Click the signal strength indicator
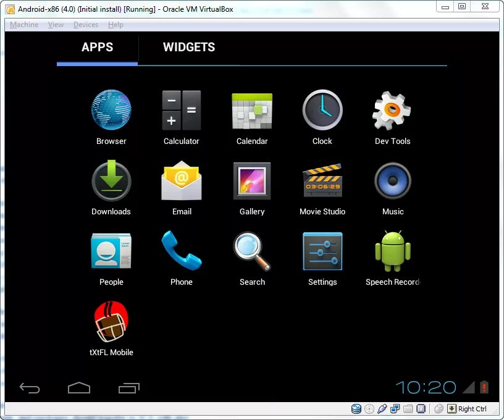504x420 pixels. coord(469,387)
